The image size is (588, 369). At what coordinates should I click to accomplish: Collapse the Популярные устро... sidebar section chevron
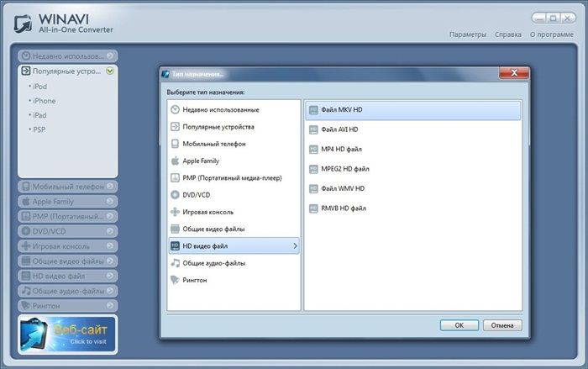(110, 71)
